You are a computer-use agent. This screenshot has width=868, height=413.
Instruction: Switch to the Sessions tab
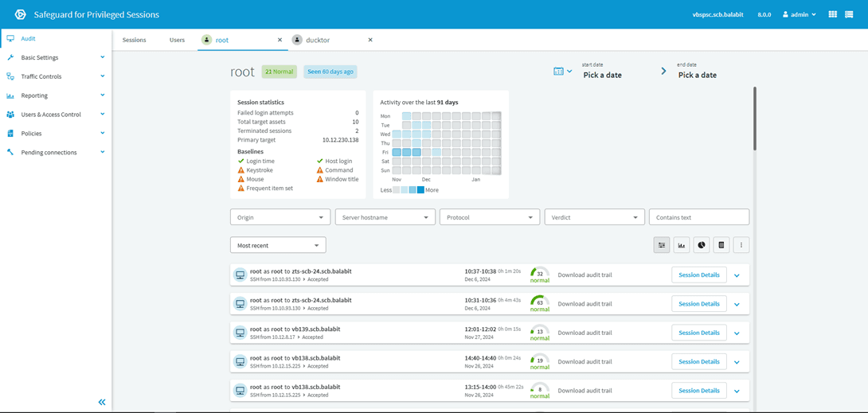[134, 40]
